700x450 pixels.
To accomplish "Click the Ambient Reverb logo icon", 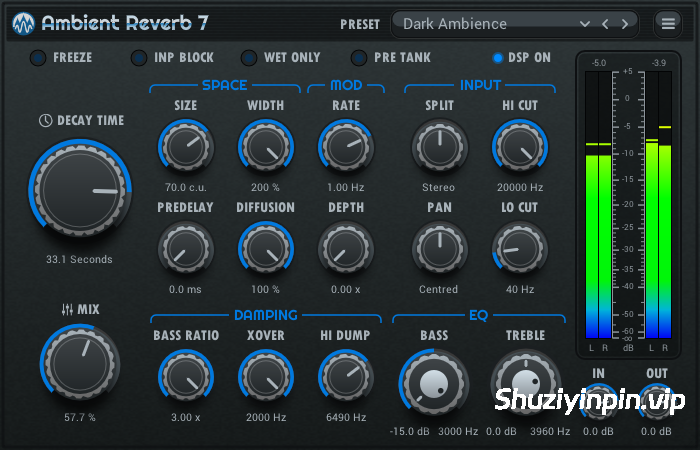I will click(23, 23).
